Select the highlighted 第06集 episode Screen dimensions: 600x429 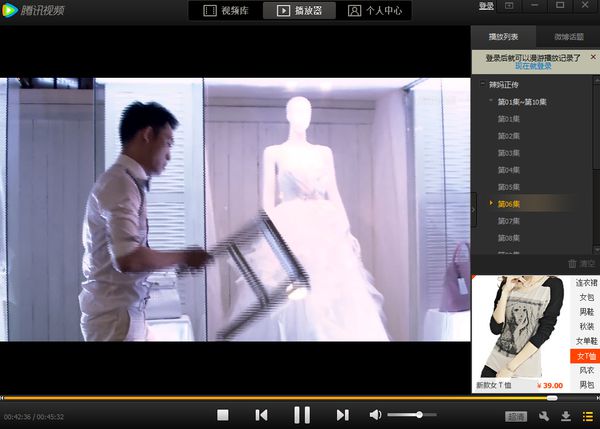tap(509, 204)
